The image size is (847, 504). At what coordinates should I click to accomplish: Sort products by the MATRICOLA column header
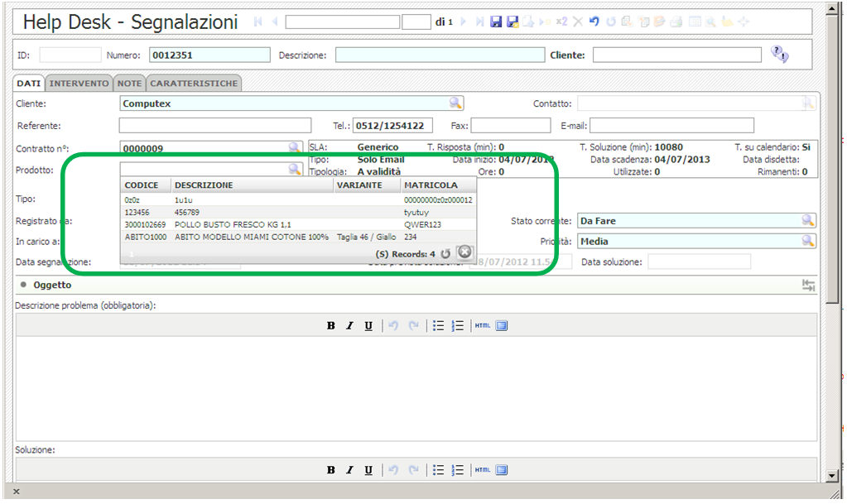(431, 185)
